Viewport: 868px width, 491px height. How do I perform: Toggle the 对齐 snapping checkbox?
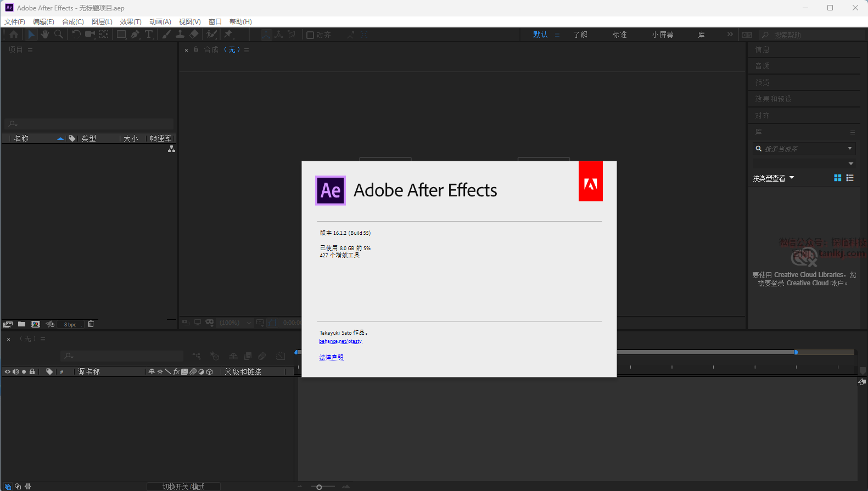coord(310,35)
